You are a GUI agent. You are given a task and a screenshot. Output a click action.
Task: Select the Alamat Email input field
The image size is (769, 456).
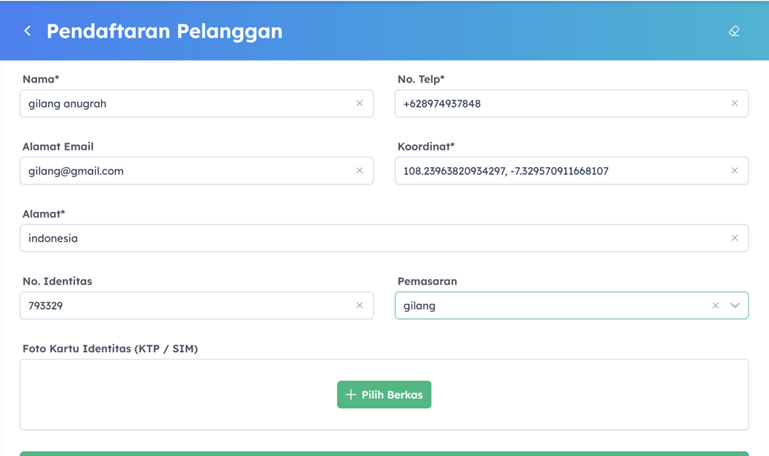(x=185, y=171)
